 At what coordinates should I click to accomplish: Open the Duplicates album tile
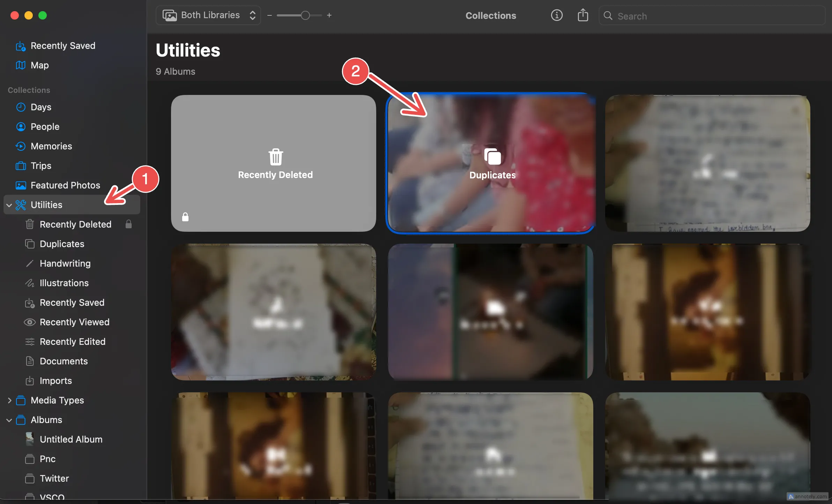click(491, 163)
